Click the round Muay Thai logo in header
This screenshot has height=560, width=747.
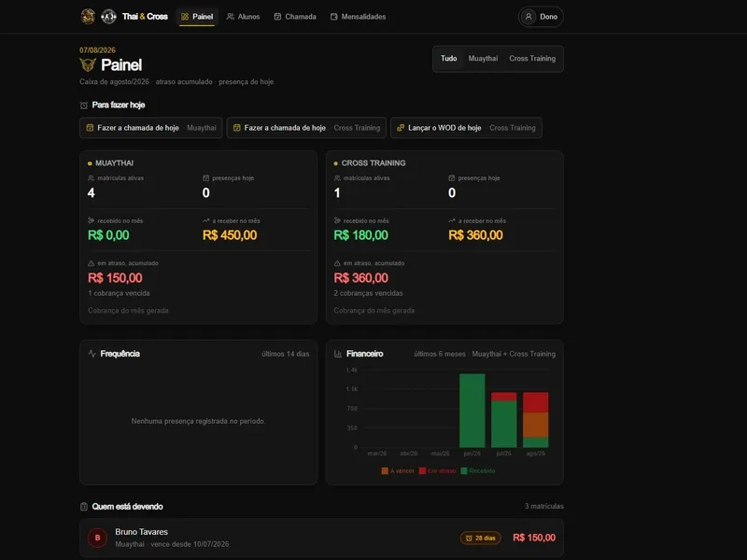(88, 17)
